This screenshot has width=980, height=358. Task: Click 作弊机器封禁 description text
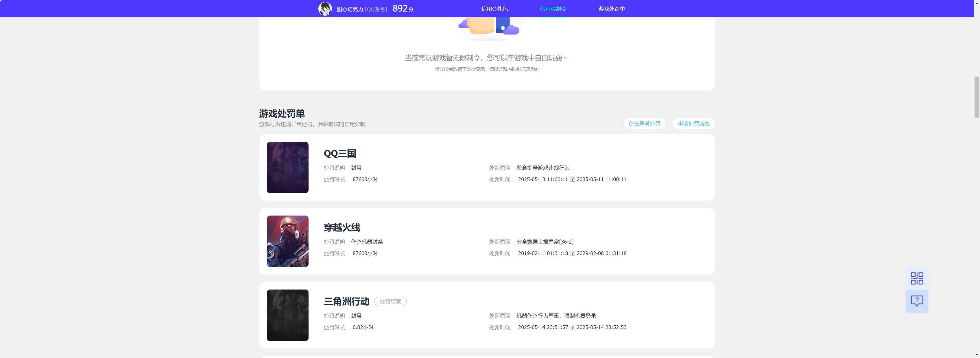click(367, 242)
